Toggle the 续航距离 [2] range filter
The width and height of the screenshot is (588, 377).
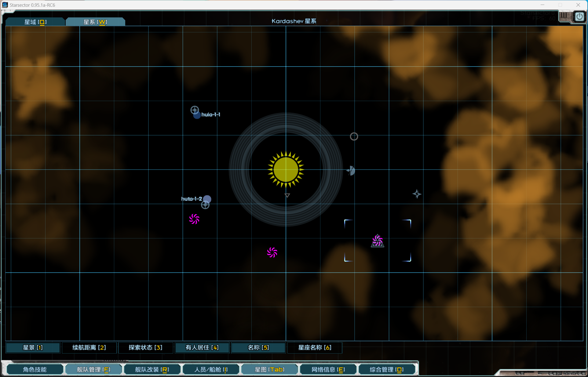coord(89,347)
